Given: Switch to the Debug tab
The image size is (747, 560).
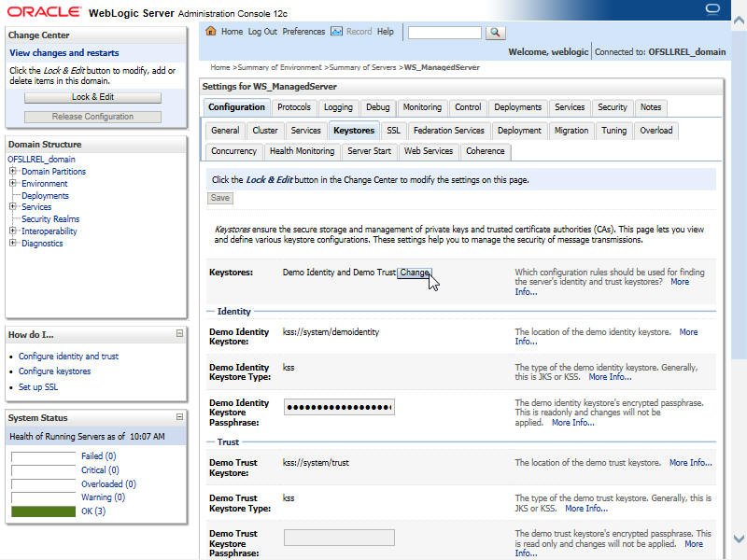Looking at the screenshot, I should point(378,107).
